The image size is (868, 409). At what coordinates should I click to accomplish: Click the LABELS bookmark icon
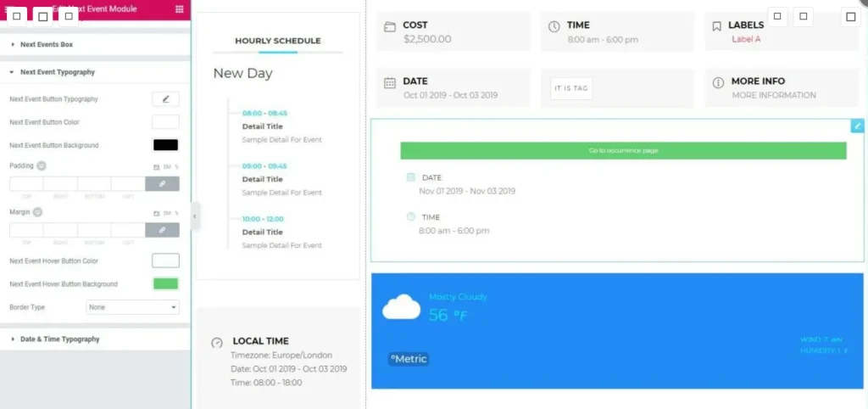point(716,26)
